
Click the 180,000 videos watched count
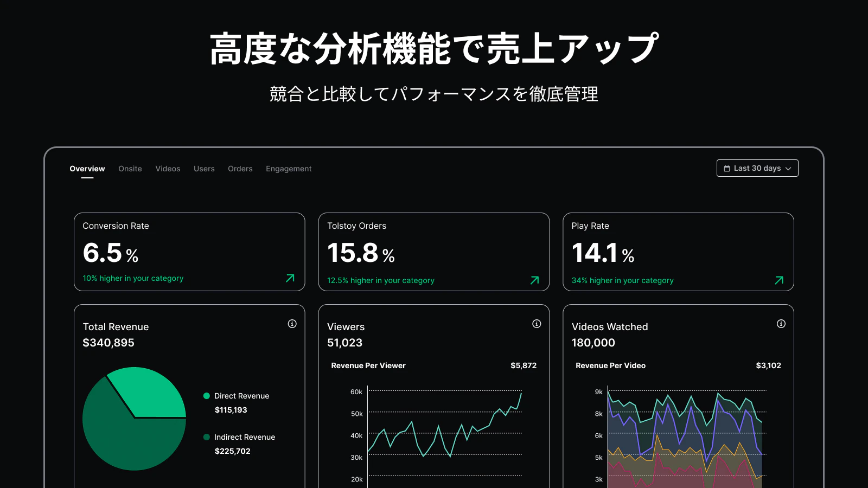point(593,343)
